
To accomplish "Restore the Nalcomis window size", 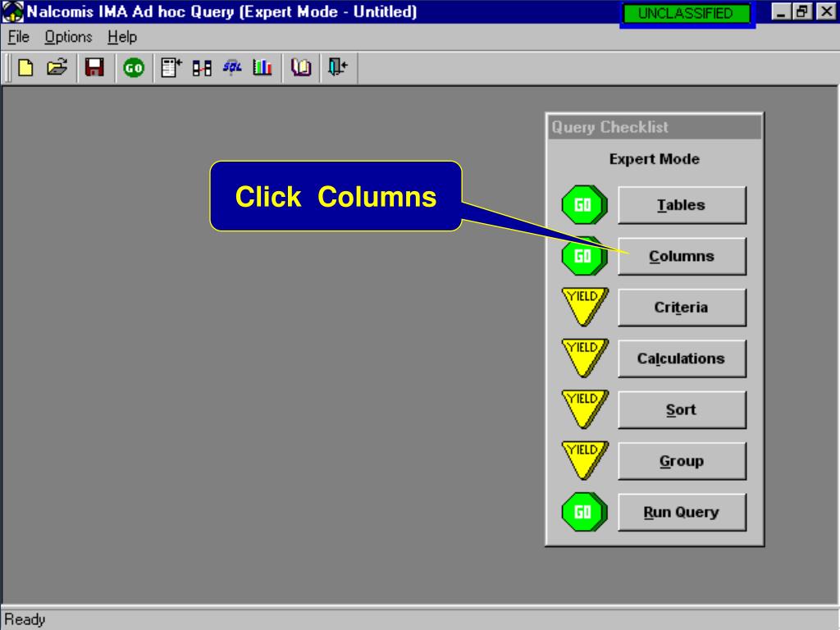I will pyautogui.click(x=802, y=11).
